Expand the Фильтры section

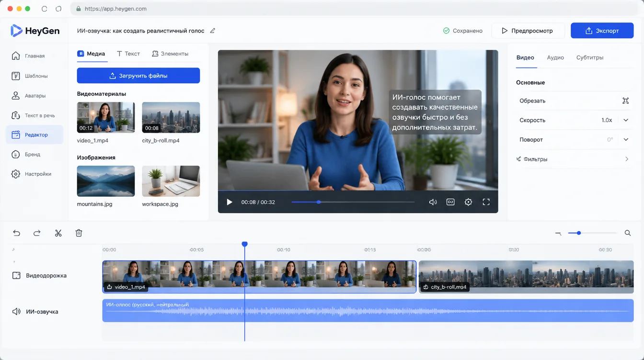573,159
